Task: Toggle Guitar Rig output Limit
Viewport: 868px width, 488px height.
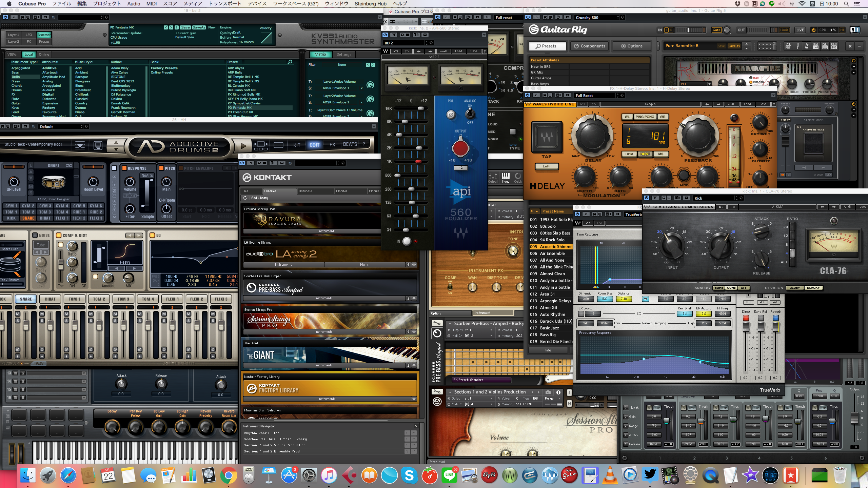Action: (784, 30)
